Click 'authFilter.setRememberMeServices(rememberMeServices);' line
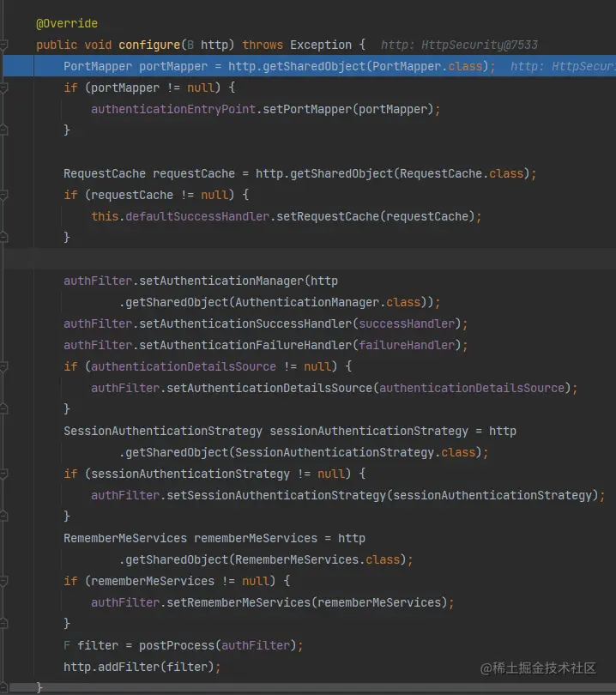 click(273, 602)
